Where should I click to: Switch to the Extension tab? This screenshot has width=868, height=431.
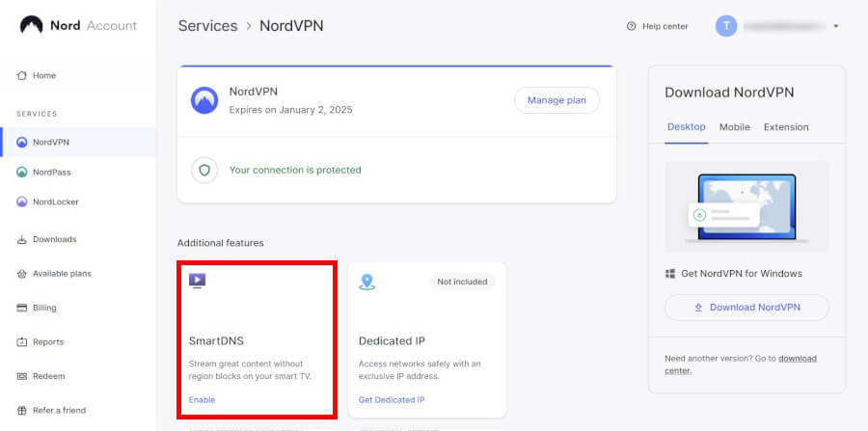[x=786, y=127]
